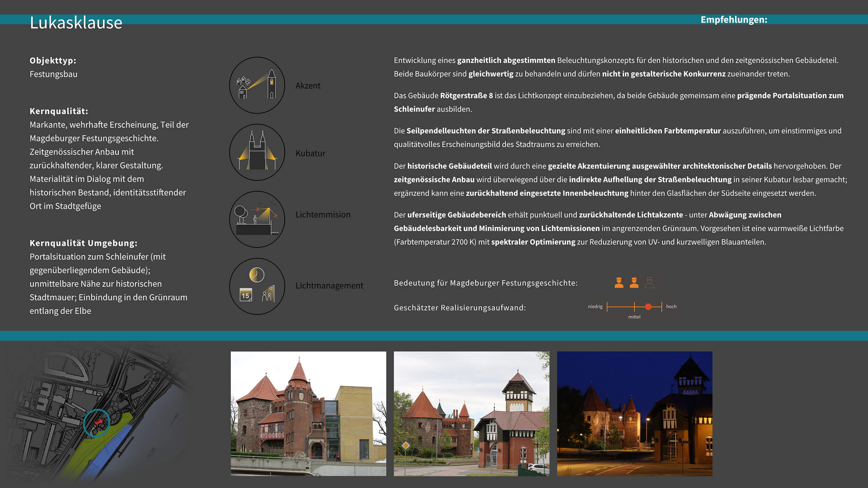Click the red dot on Realisierungsaufwand slider

[x=648, y=306]
